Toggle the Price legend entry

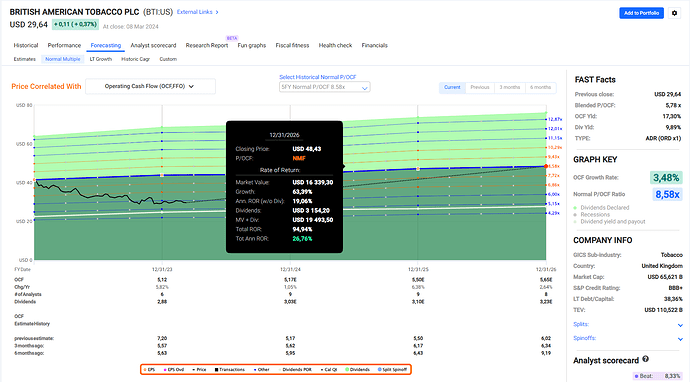199,370
